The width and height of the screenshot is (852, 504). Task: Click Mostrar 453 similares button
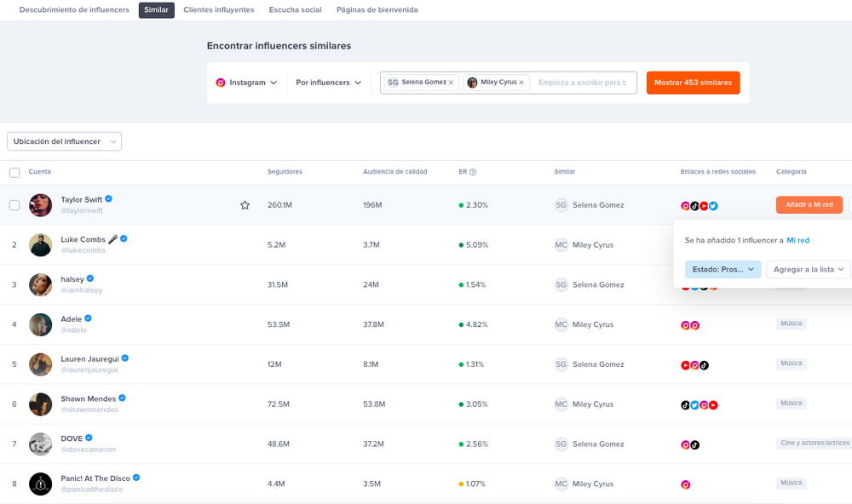click(693, 83)
